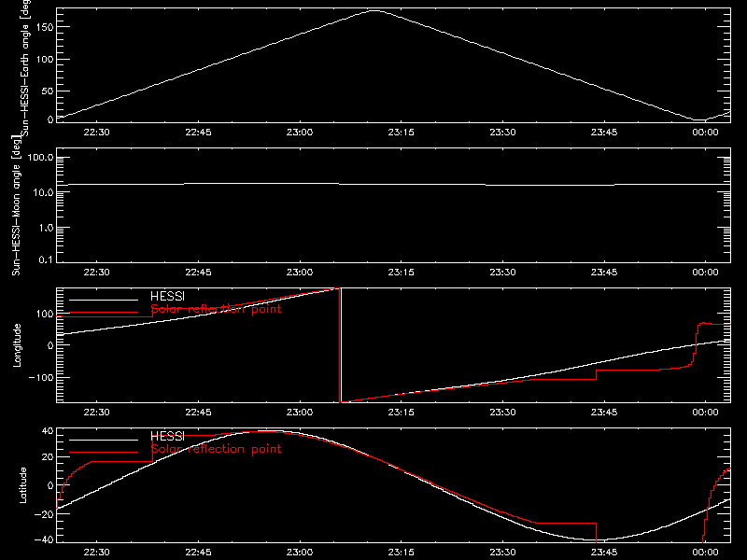Click the -20 tick on Latitude axis

pos(44,514)
